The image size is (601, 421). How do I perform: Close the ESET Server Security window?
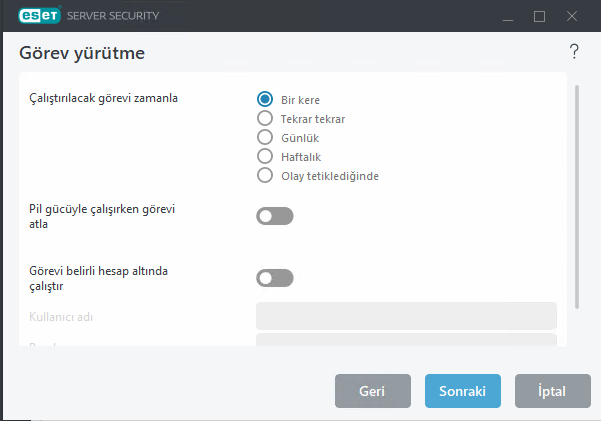tap(571, 16)
